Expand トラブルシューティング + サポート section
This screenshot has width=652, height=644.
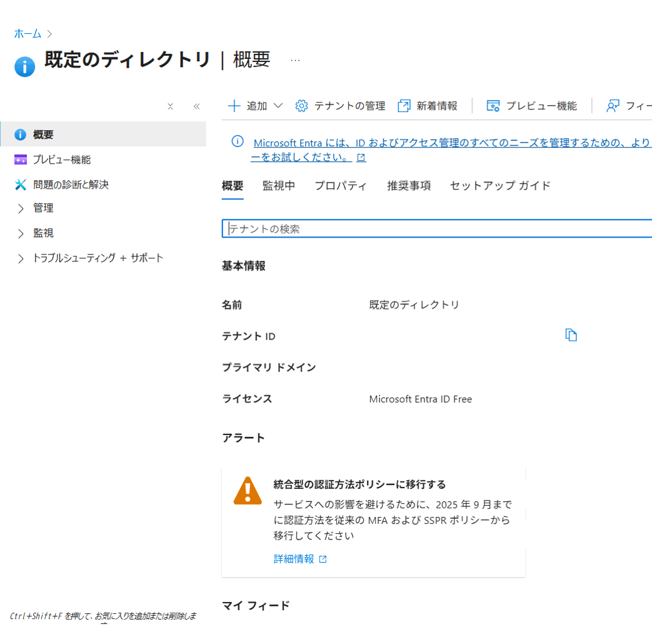point(21,258)
